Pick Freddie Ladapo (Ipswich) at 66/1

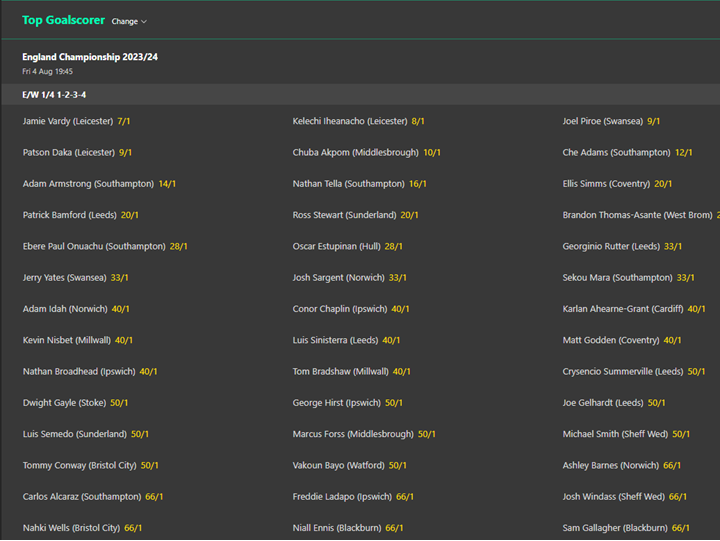pos(353,496)
